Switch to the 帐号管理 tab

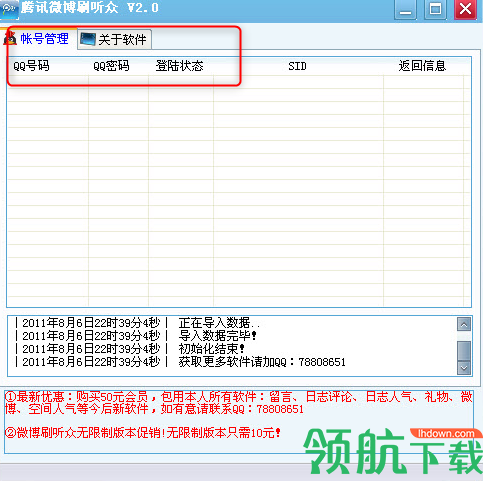(x=39, y=39)
